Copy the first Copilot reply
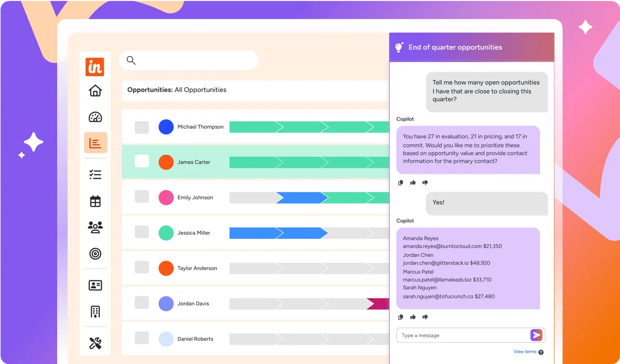The height and width of the screenshot is (364, 620). tap(401, 183)
